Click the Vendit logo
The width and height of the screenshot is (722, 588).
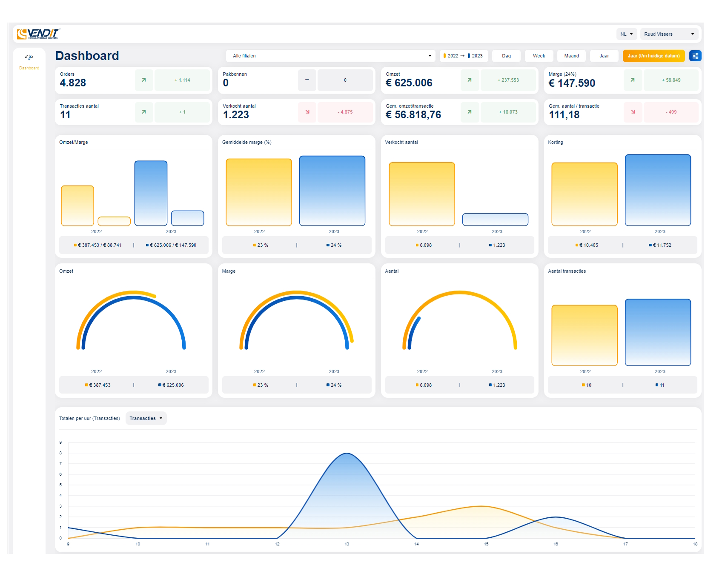(x=39, y=34)
